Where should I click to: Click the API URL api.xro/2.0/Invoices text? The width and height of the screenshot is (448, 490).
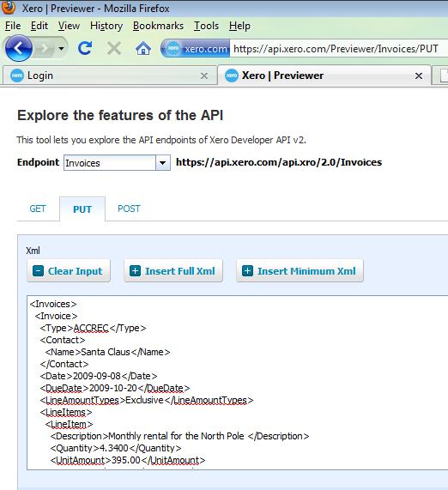[279, 162]
